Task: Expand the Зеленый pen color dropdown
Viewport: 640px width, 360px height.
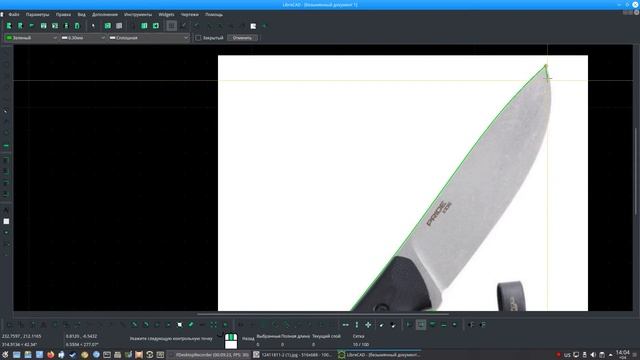Action: 31,38
